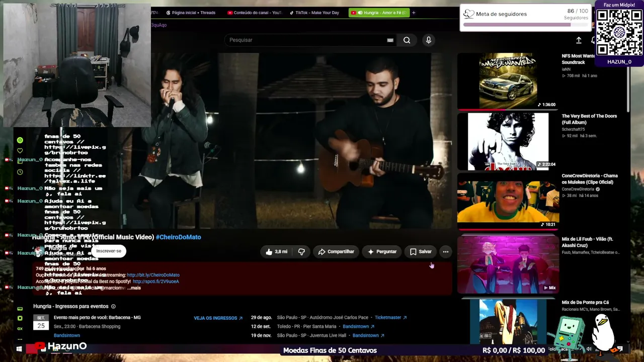Switch to Página inicial Threads tab
Viewport: 644px width, 362px height.
click(x=190, y=13)
